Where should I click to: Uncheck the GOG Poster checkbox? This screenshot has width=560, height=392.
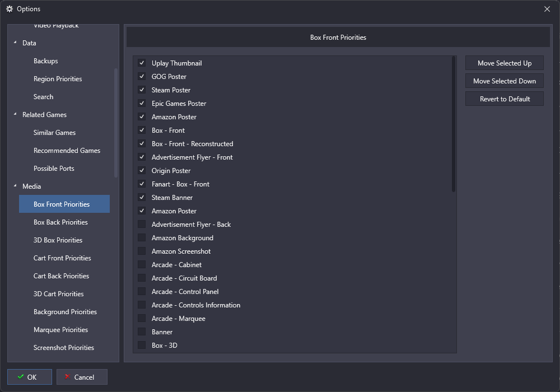pos(142,76)
